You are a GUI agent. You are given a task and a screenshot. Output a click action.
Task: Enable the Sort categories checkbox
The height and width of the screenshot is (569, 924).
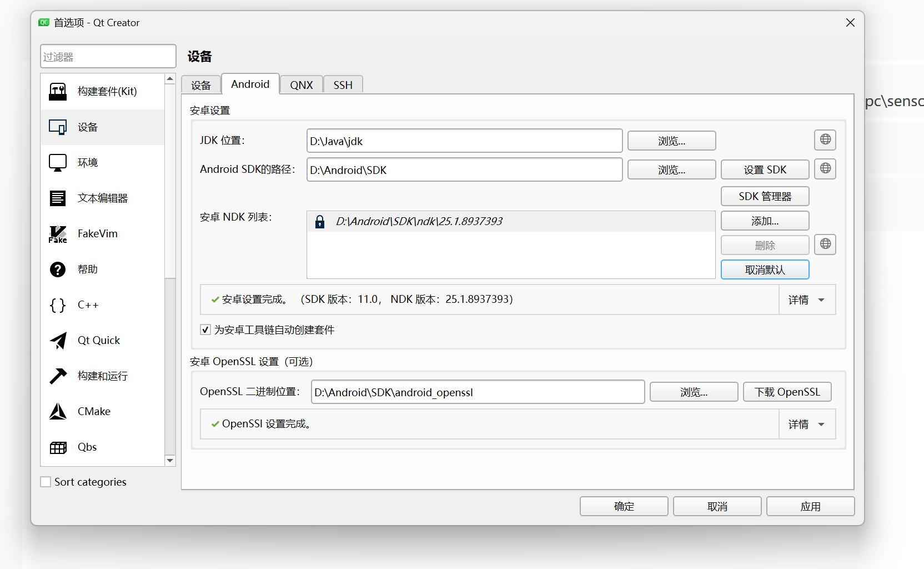coord(46,482)
